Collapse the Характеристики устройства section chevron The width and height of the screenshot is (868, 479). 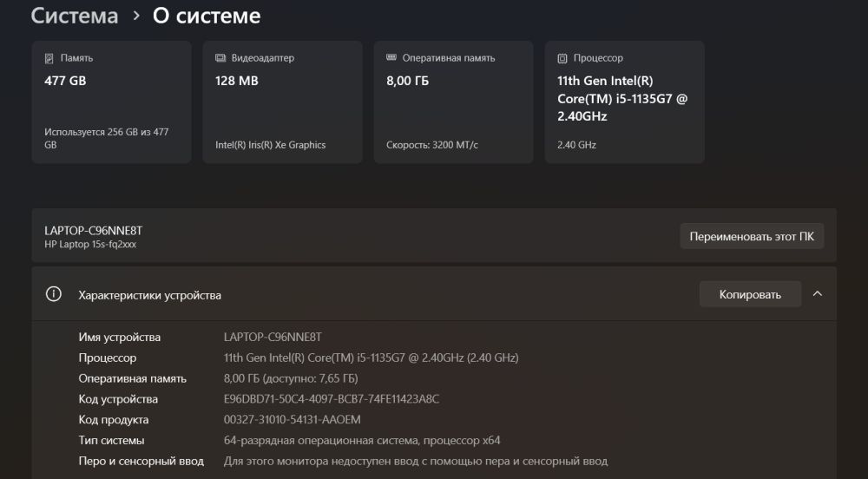tap(817, 294)
